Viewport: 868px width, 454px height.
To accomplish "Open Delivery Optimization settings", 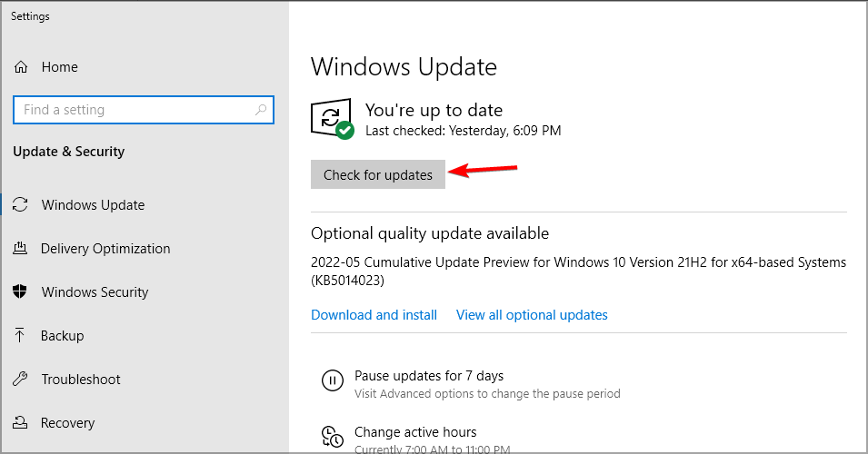I will (x=105, y=249).
